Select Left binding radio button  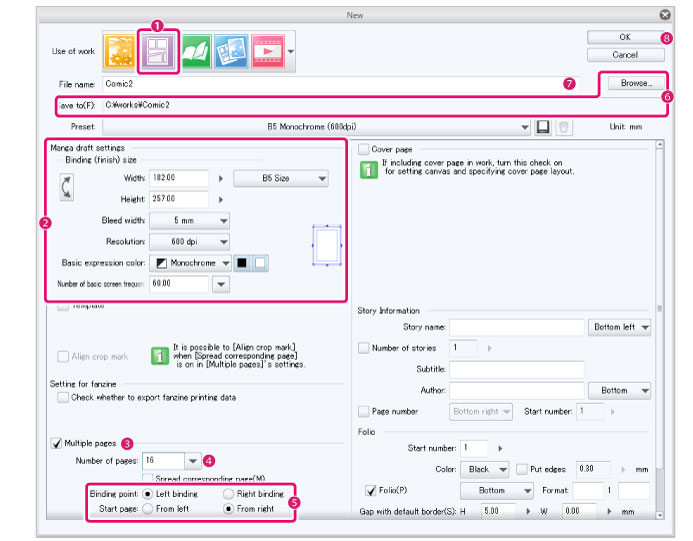click(x=148, y=494)
